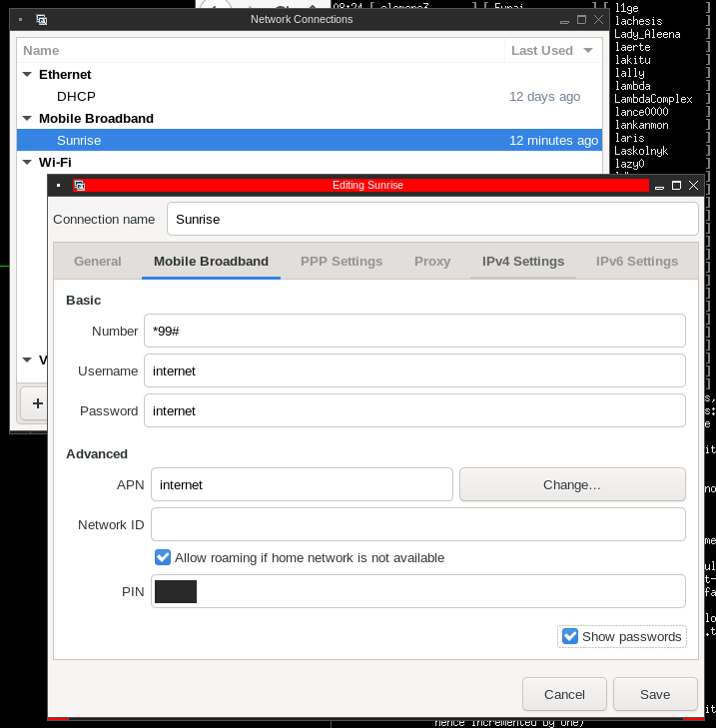Click 'lakitu' in the terminal list
716x728 pixels.
632,60
